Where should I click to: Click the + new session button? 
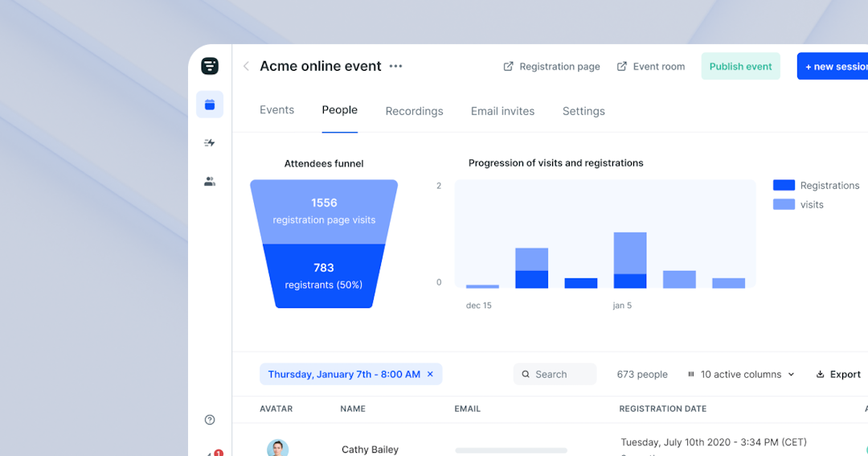[833, 67]
